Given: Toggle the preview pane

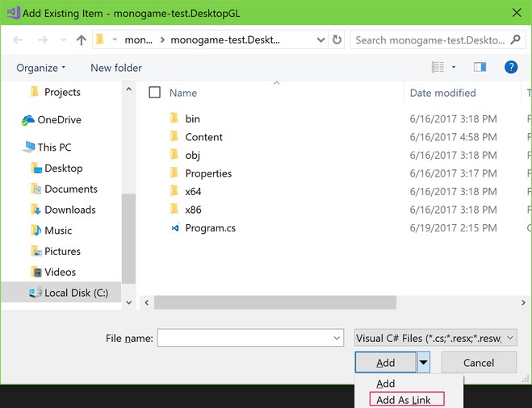Looking at the screenshot, I should click(480, 67).
